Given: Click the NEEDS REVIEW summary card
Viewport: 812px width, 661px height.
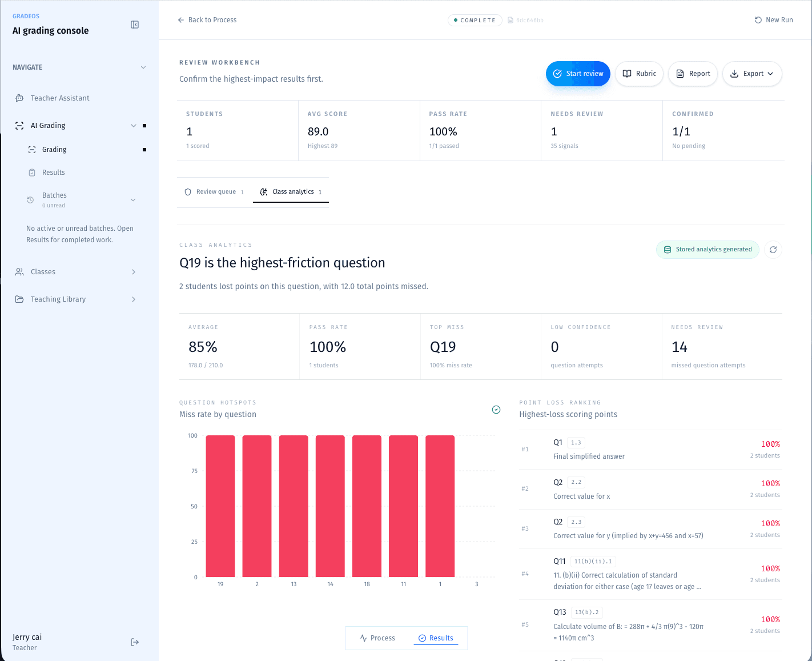Looking at the screenshot, I should tap(602, 131).
